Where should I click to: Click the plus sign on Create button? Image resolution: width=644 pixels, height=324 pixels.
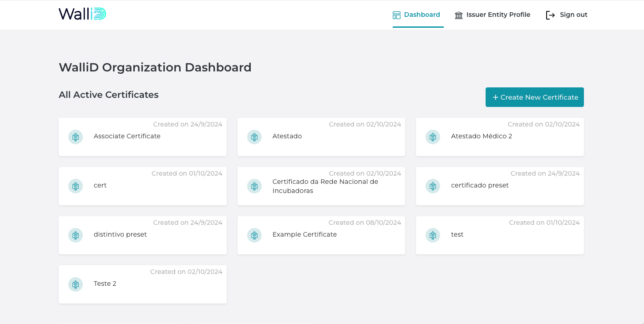point(495,97)
